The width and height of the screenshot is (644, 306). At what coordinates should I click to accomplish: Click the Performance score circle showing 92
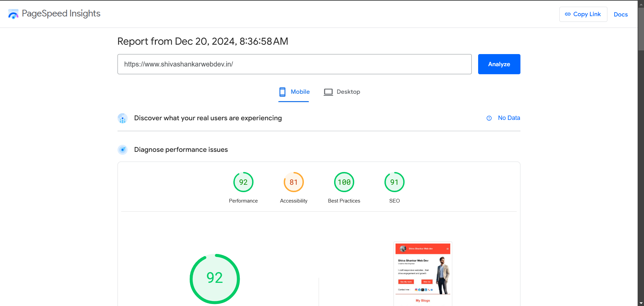(243, 182)
